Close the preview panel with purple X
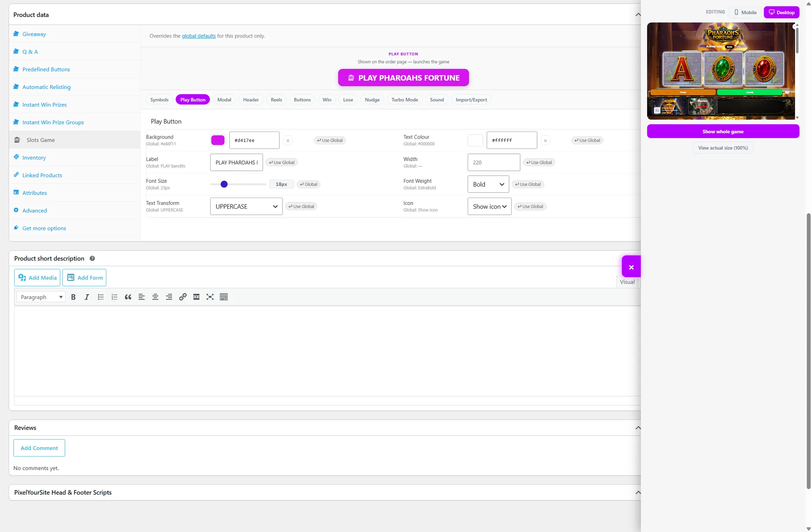The width and height of the screenshot is (812, 532). coord(631,267)
